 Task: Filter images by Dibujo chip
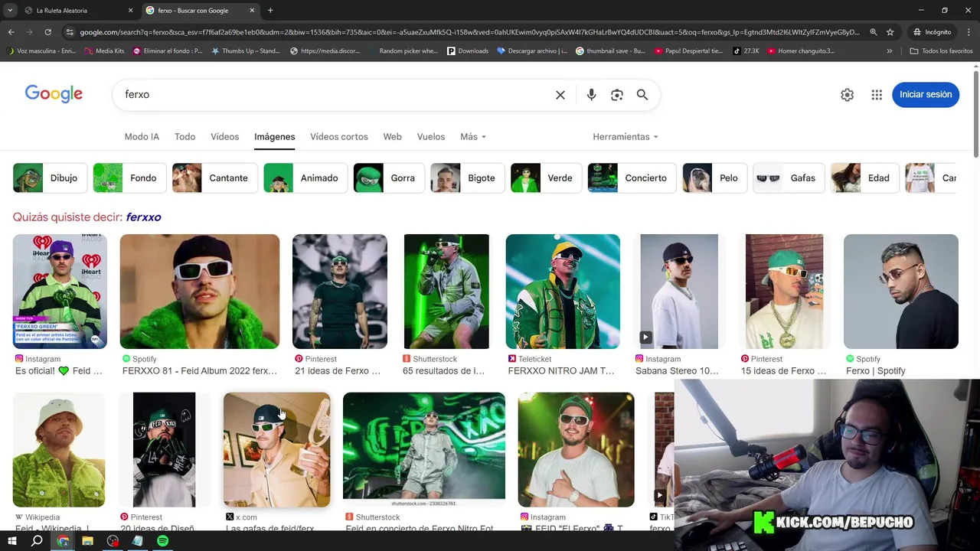[x=50, y=178]
